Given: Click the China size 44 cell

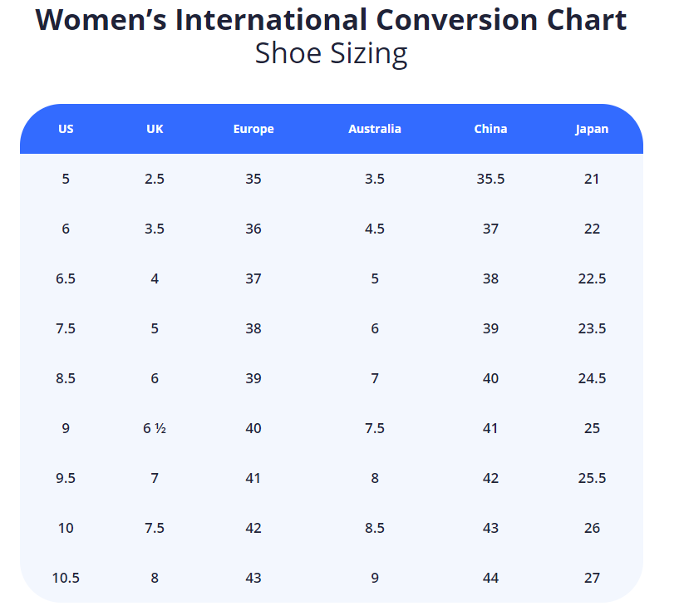Looking at the screenshot, I should tap(490, 578).
